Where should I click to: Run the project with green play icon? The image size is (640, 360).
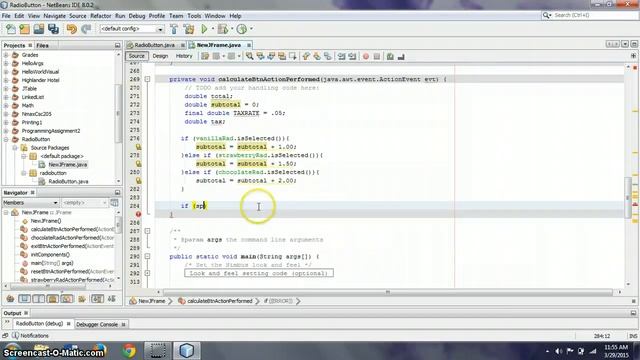tap(204, 29)
